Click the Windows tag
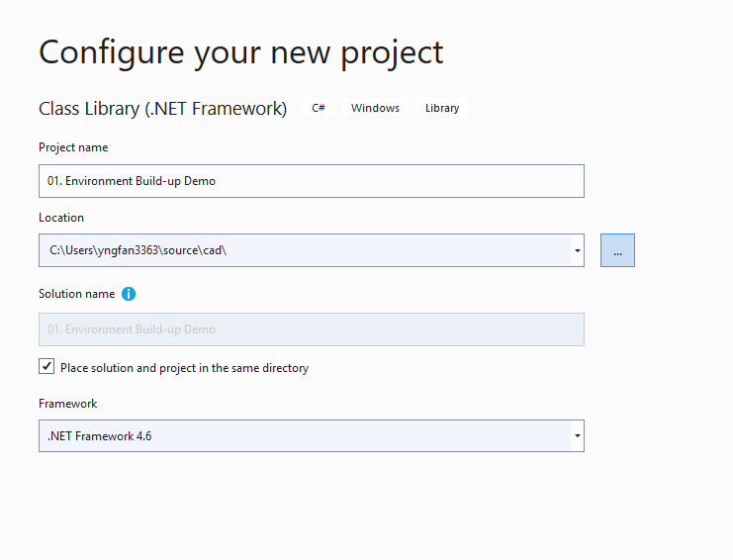Viewport: 733px width, 560px height. click(x=375, y=108)
